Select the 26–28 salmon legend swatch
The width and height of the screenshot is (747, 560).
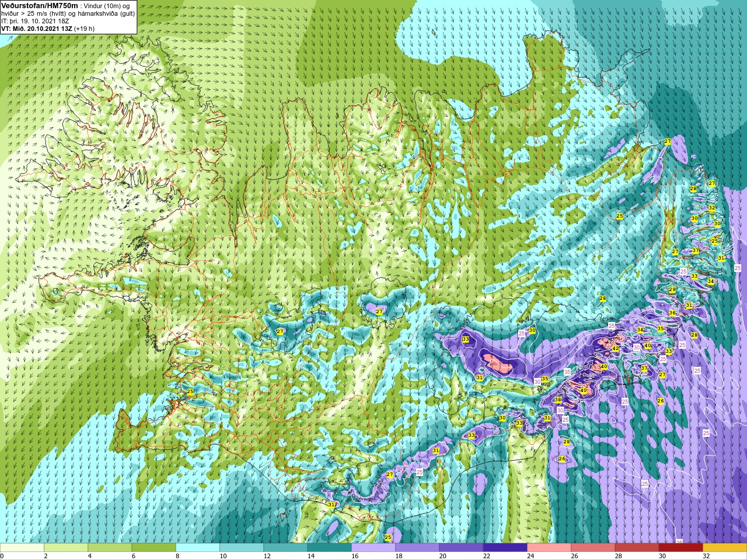(593, 548)
